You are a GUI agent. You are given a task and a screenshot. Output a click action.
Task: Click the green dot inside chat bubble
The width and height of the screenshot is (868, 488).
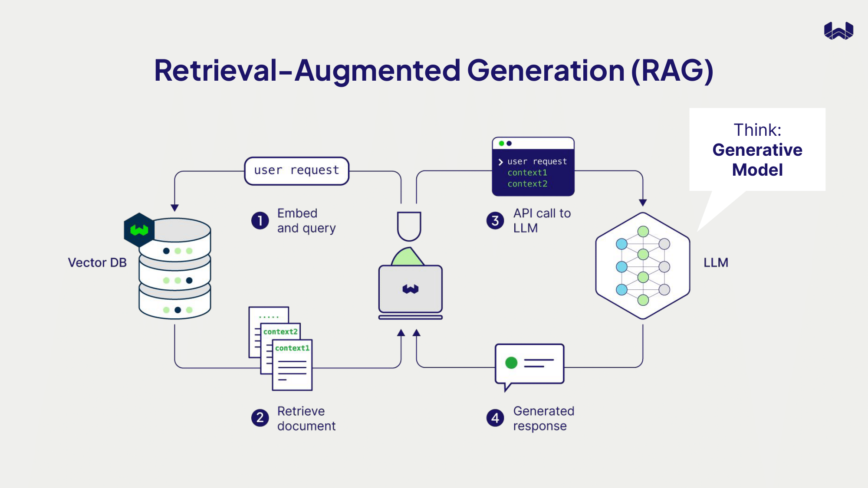[x=511, y=363]
